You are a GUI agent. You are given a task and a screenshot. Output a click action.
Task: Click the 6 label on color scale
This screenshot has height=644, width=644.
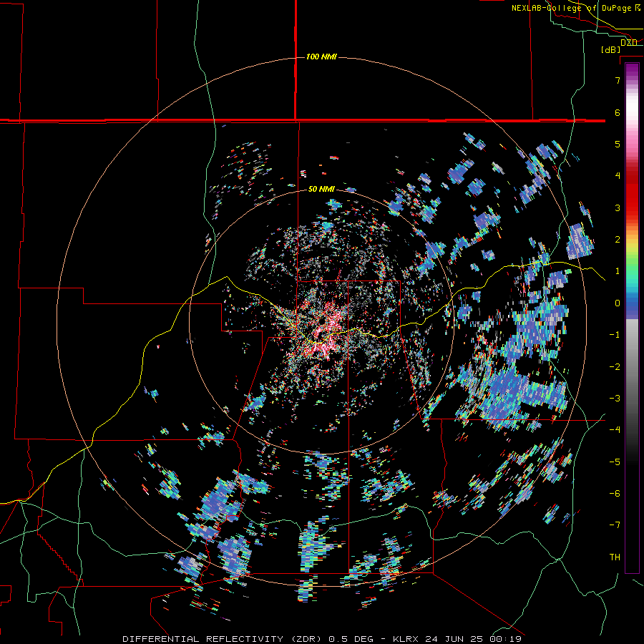618,112
